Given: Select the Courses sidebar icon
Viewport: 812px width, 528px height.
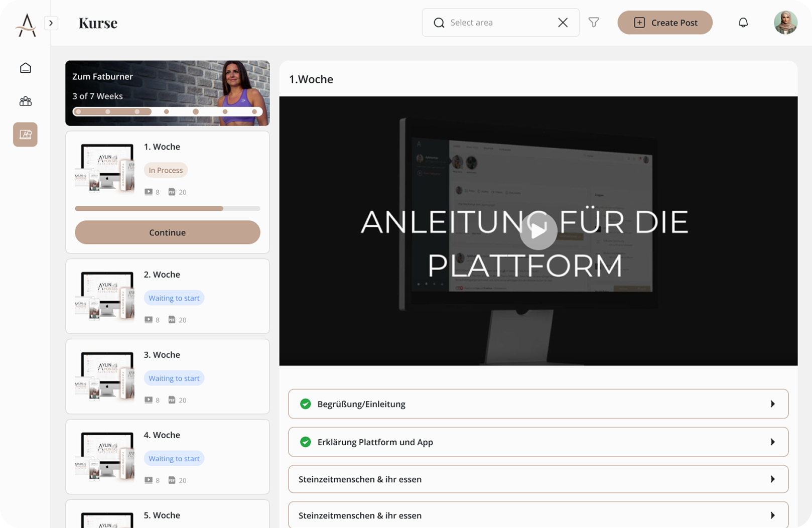Looking at the screenshot, I should pos(26,135).
